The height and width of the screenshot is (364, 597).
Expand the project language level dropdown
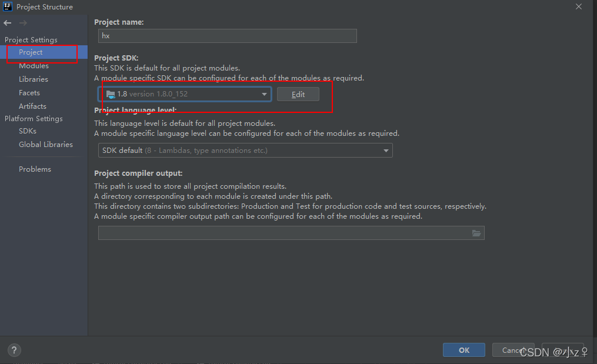245,151
